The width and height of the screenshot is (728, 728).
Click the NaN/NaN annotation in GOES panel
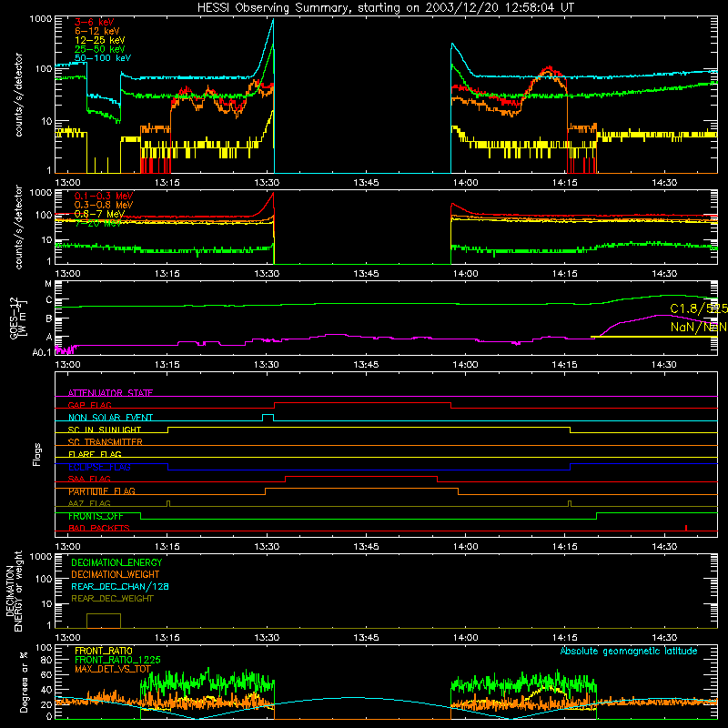pyautogui.click(x=698, y=327)
